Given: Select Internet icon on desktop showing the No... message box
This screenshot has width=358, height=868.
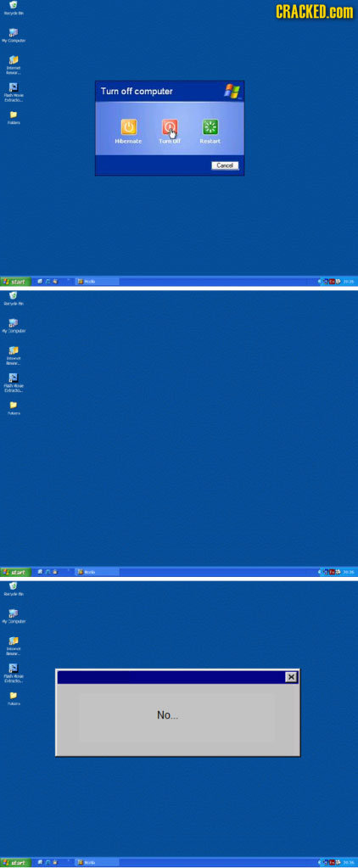Looking at the screenshot, I should pos(12,646).
